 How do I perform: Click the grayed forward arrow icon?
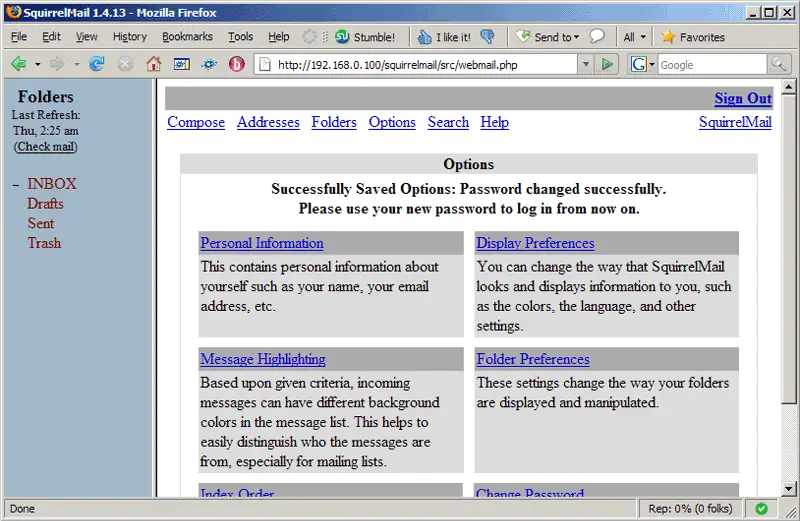[57, 64]
